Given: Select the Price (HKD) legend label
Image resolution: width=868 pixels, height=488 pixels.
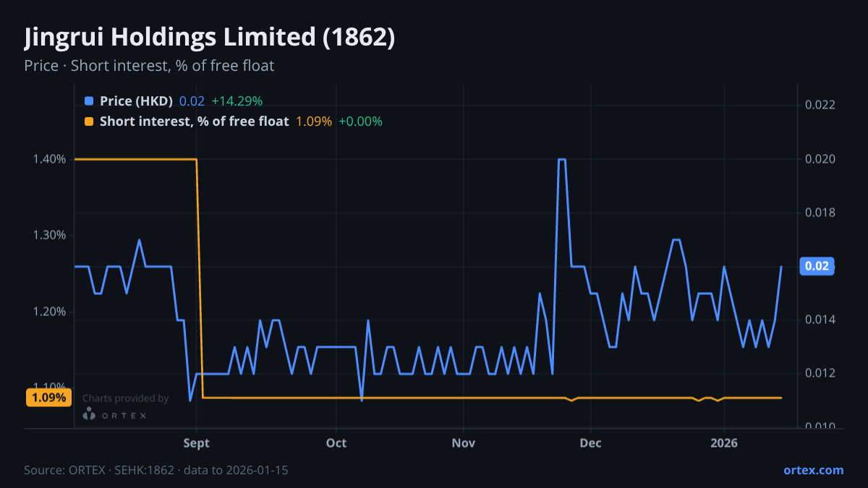Looking at the screenshot, I should 136,101.
